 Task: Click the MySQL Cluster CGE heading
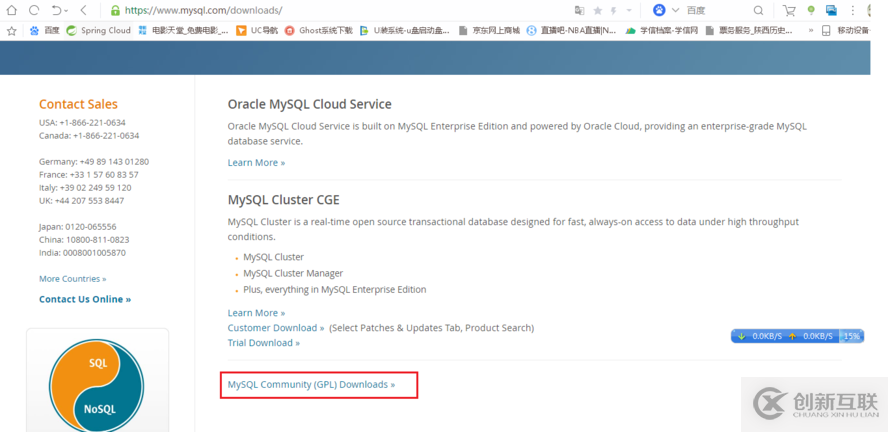pyautogui.click(x=284, y=200)
